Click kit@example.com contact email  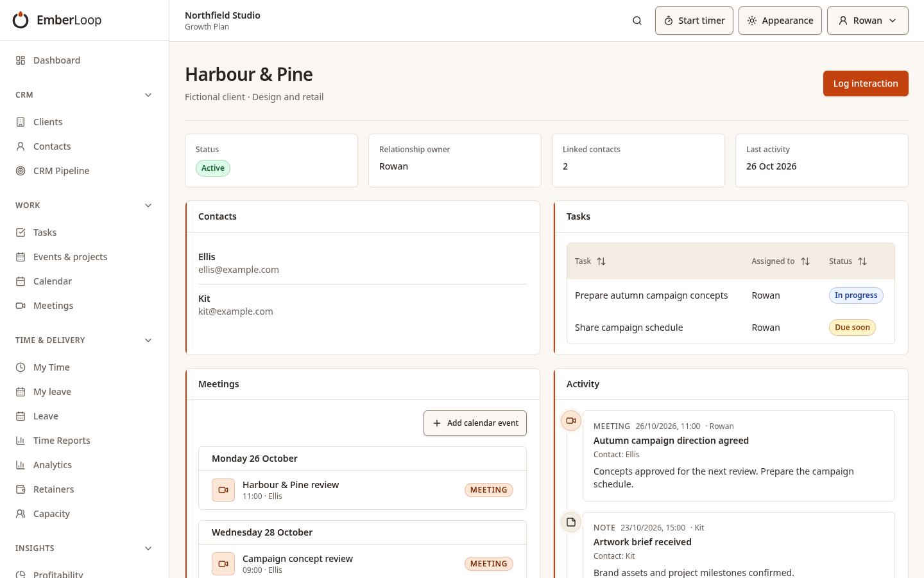[x=235, y=311]
